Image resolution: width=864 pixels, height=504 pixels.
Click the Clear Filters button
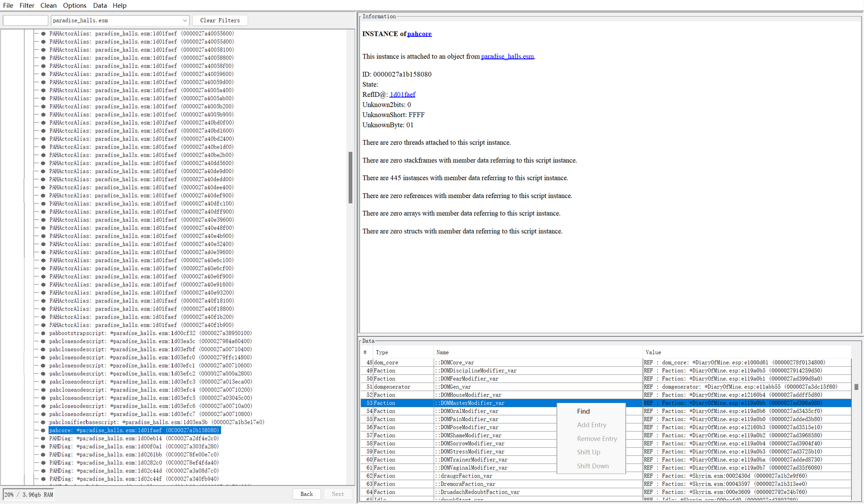[220, 20]
